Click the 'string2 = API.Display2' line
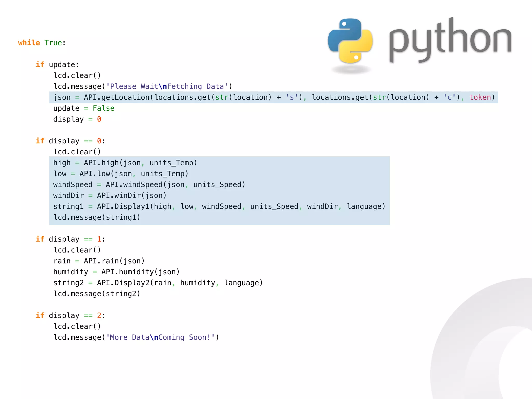The image size is (532, 399). pyautogui.click(x=158, y=283)
